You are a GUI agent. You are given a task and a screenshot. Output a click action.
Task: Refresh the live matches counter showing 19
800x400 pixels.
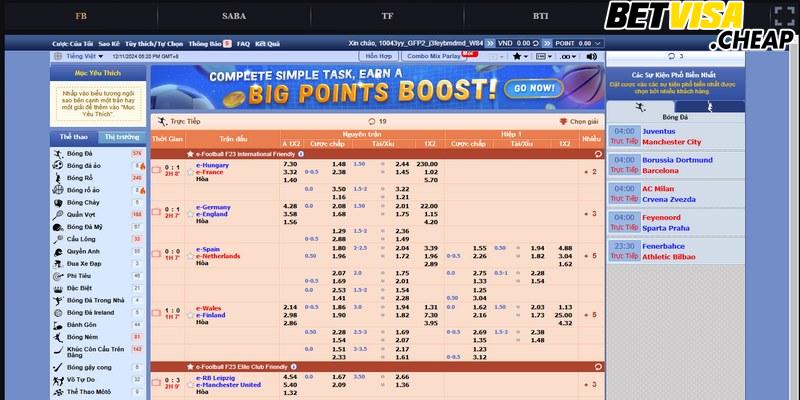[371, 121]
